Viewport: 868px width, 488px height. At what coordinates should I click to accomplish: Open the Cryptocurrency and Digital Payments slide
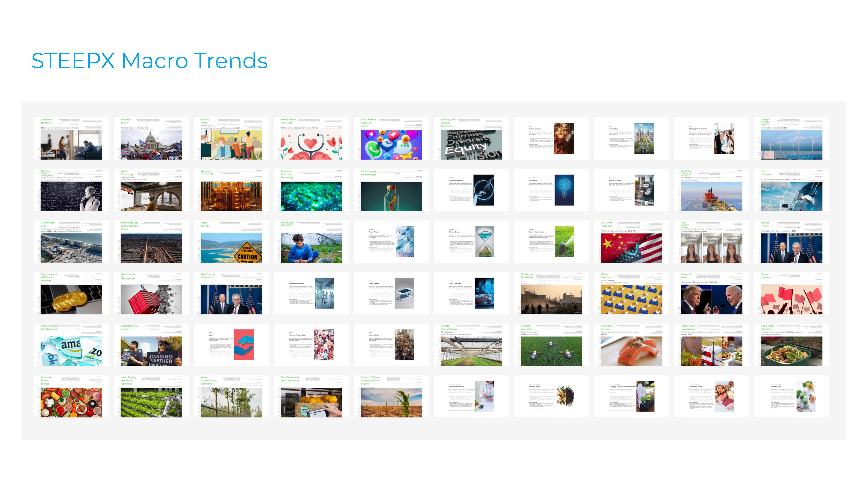point(71,293)
